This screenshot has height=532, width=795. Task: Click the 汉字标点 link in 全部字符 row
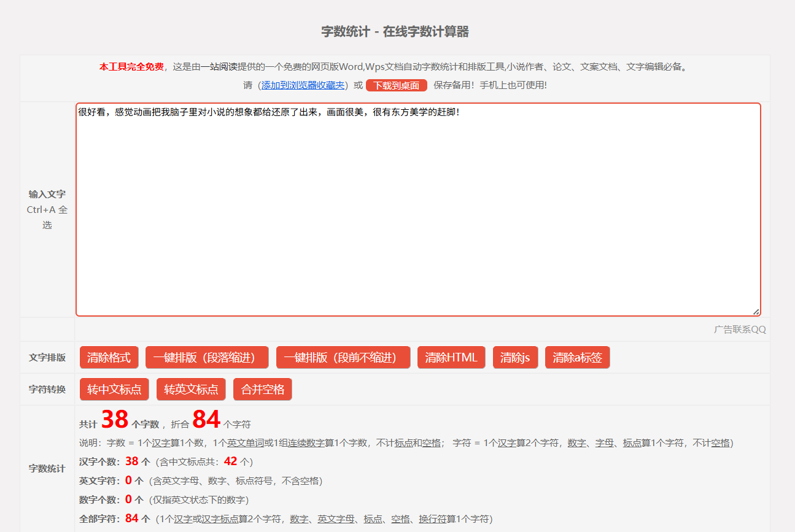tap(220, 519)
